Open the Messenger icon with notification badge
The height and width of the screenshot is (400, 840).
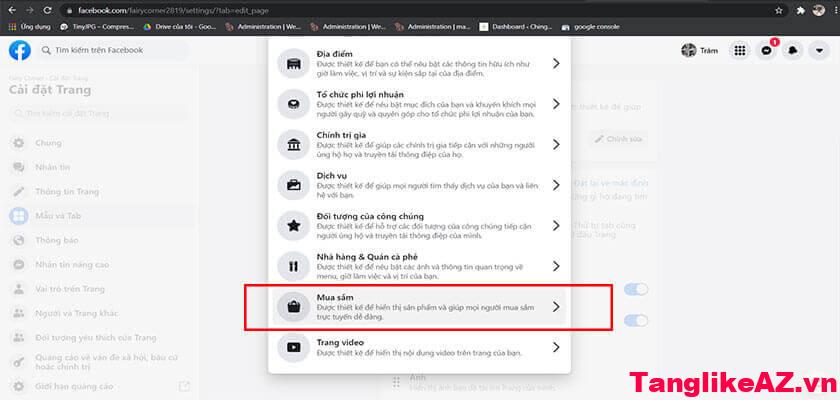pos(766,50)
